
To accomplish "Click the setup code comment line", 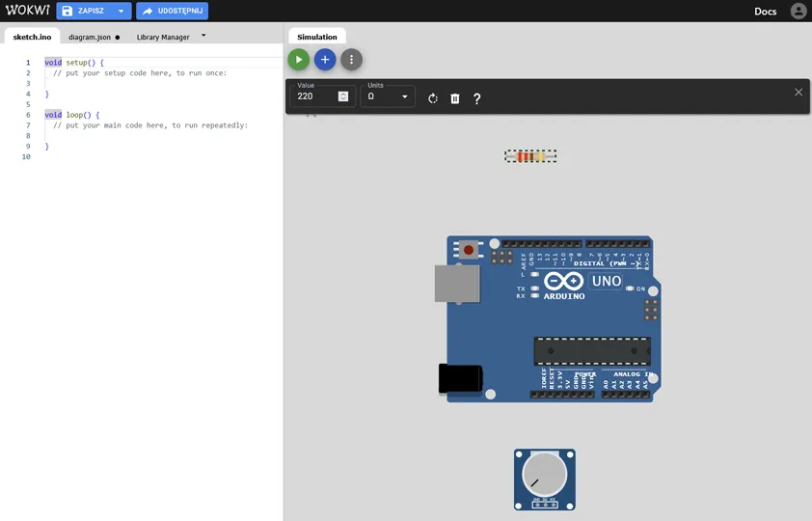I will click(140, 73).
